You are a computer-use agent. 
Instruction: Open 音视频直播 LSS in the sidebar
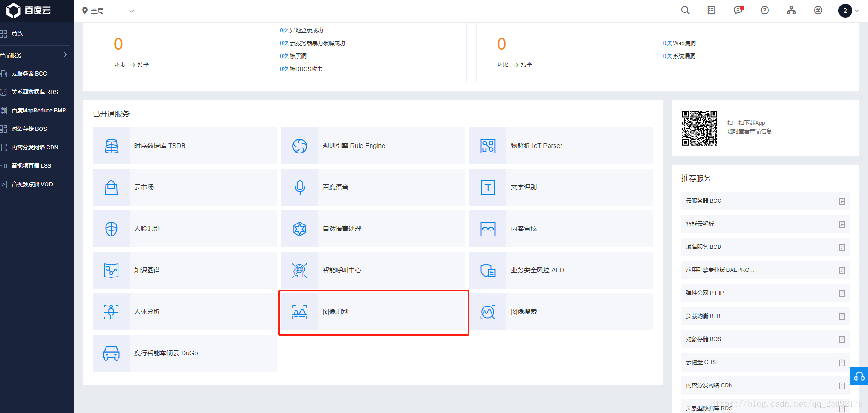[37, 166]
